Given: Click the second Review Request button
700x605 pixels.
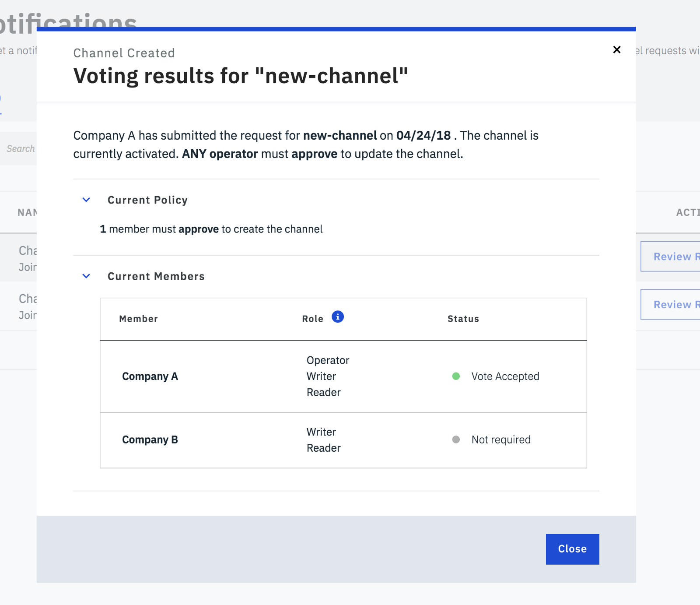Looking at the screenshot, I should coord(670,305).
